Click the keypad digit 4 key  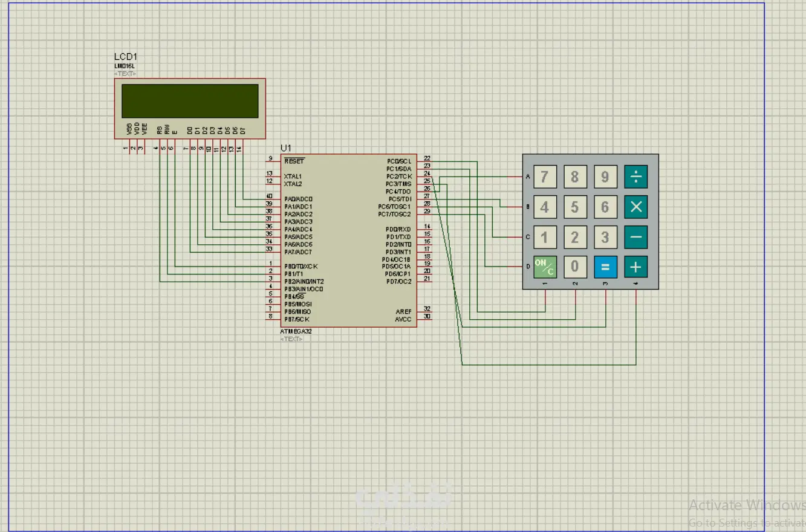pyautogui.click(x=545, y=207)
